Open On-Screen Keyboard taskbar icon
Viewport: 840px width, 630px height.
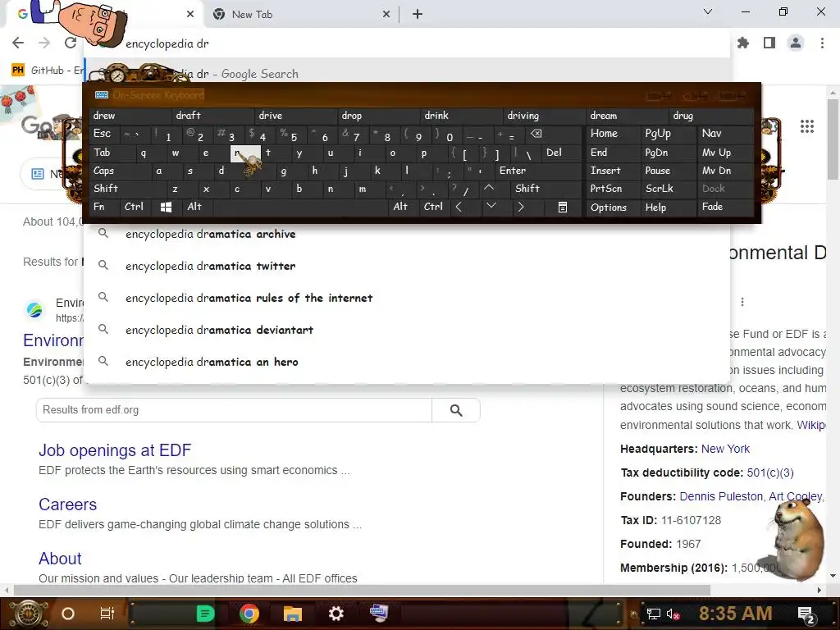pos(379,612)
